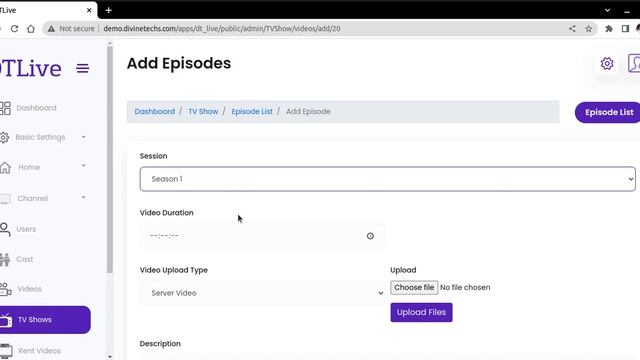Open Users in the sidebar menu

[x=26, y=229]
